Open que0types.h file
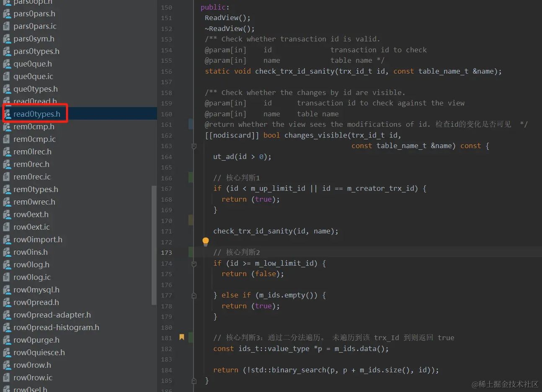This screenshot has width=542, height=392. point(35,89)
